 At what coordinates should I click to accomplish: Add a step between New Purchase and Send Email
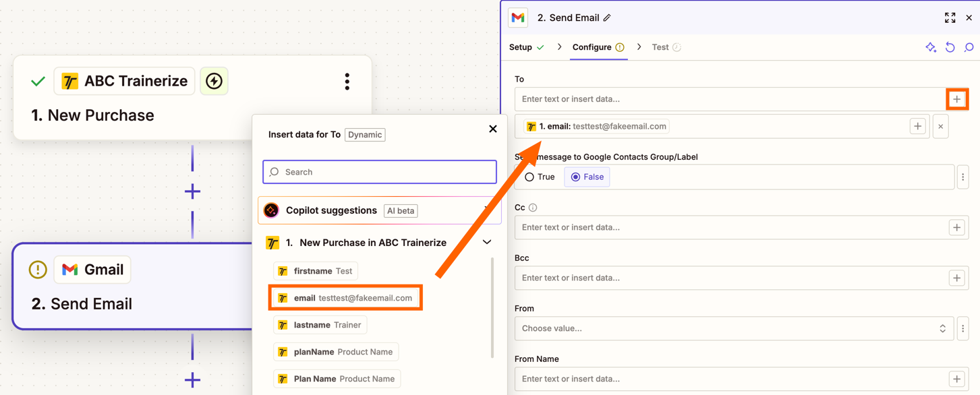[x=192, y=191]
